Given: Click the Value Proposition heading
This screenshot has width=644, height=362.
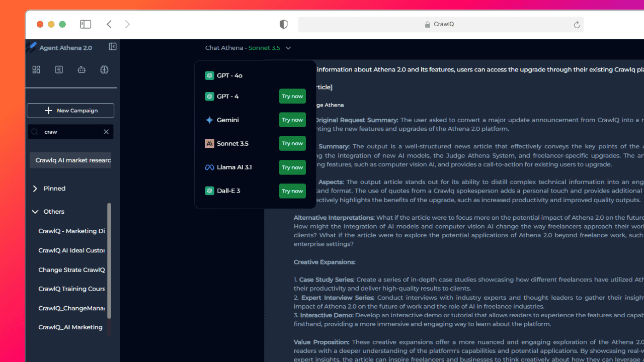Looking at the screenshot, I should (x=321, y=342).
